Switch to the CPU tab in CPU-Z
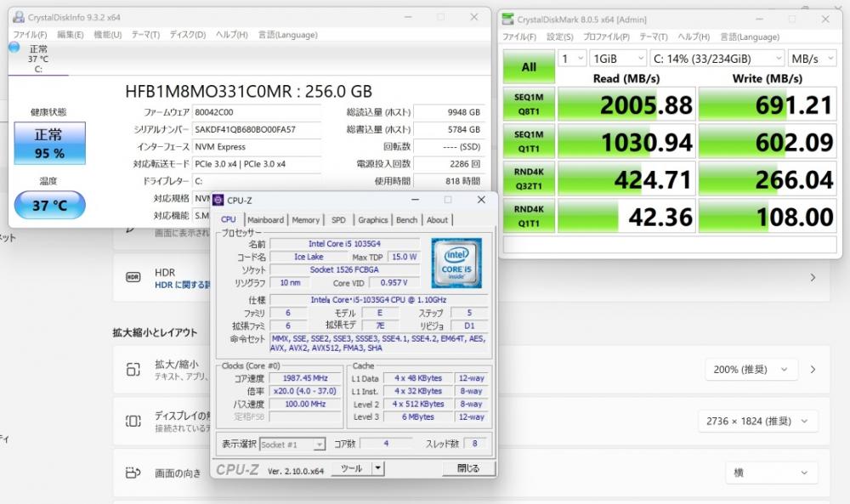This screenshot has height=504, width=850. point(228,219)
